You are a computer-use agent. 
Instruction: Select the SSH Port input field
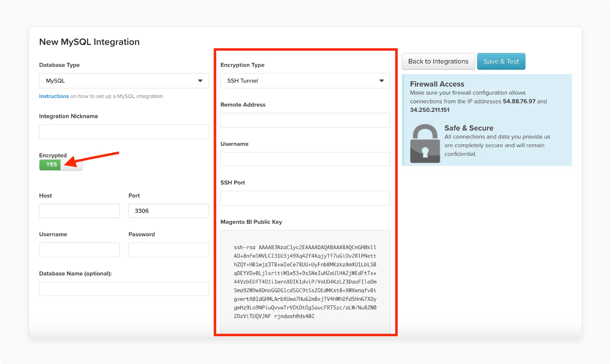305,198
